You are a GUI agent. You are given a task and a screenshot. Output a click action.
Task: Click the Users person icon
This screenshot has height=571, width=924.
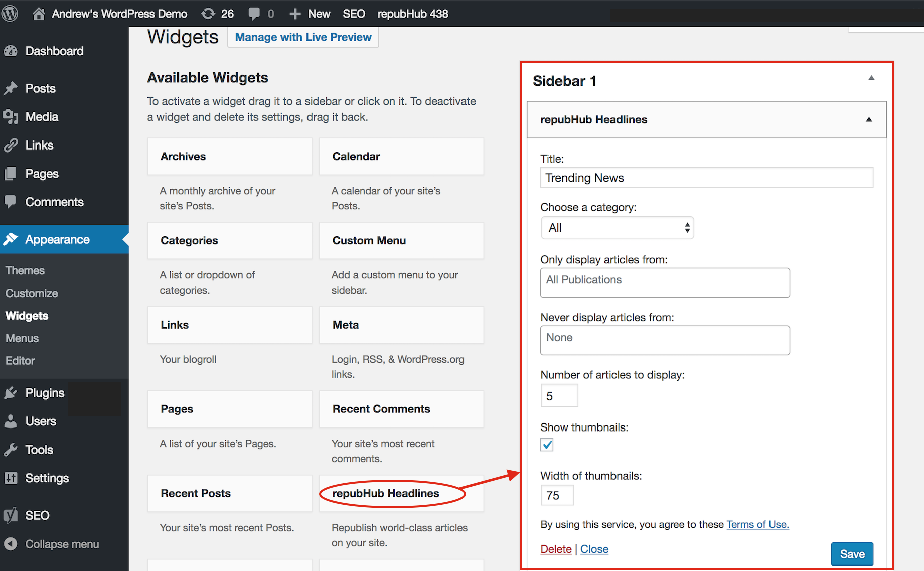[11, 421]
